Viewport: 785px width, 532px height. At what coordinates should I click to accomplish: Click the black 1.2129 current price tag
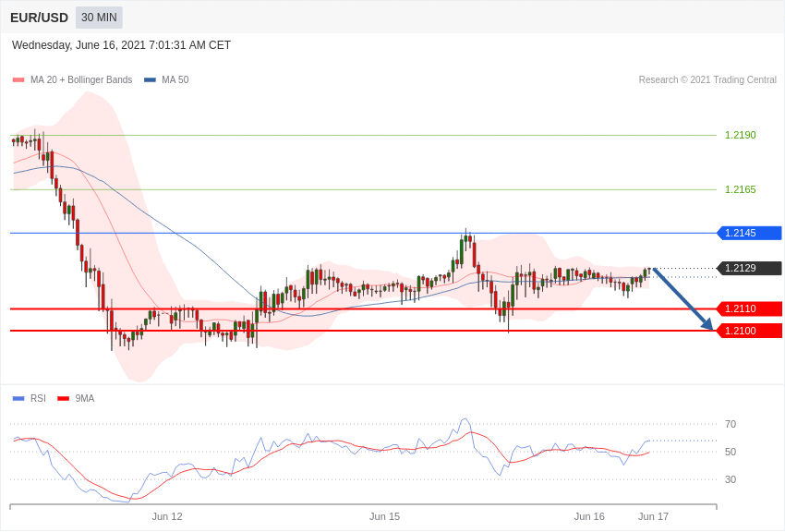750,268
